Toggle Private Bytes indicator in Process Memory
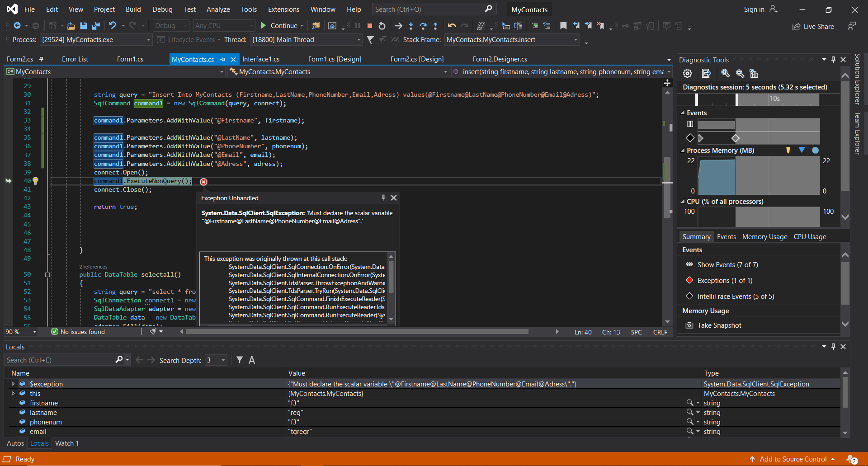The height and width of the screenshot is (466, 868). click(815, 151)
